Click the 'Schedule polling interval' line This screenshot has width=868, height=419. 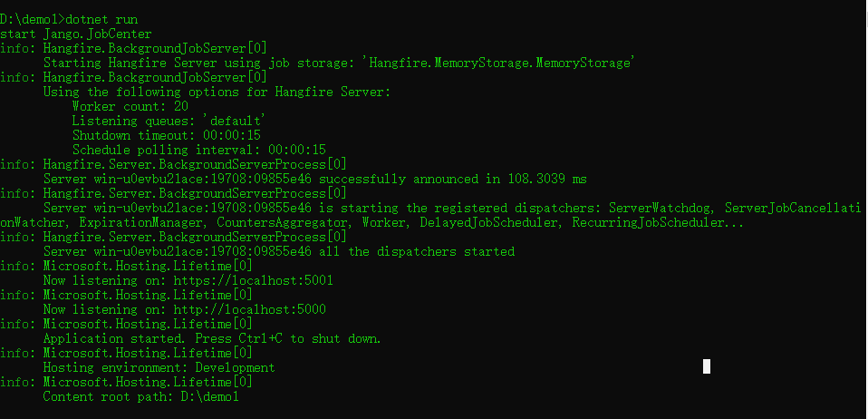pyautogui.click(x=198, y=150)
